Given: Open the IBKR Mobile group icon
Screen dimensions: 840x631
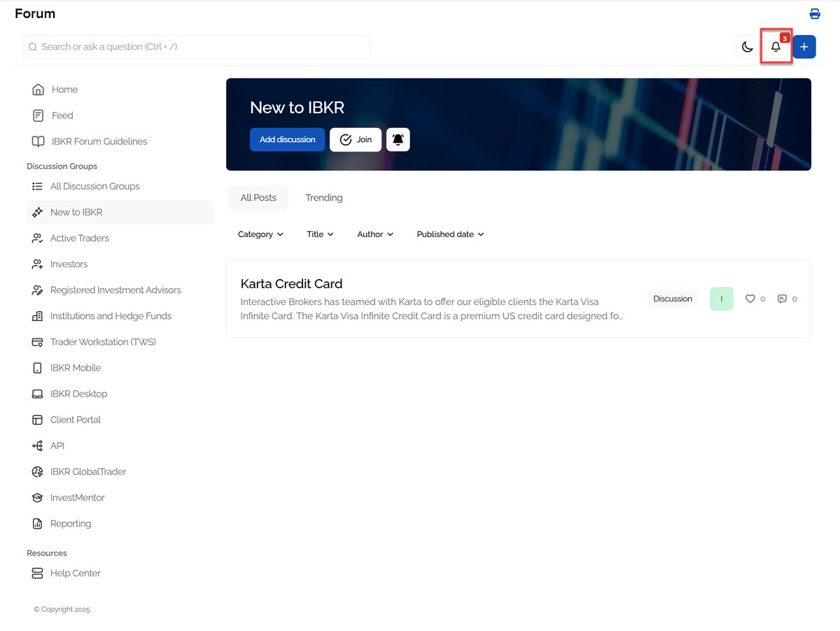Looking at the screenshot, I should [37, 367].
